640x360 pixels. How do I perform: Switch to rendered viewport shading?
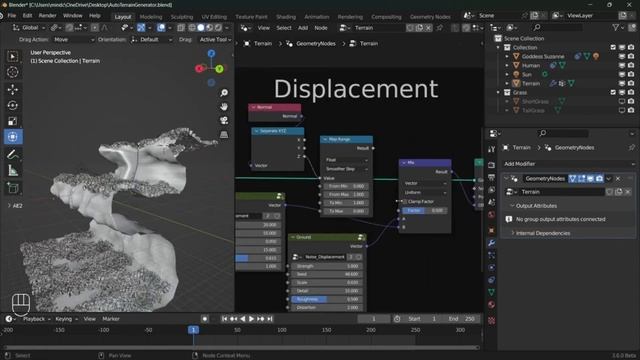[218, 28]
